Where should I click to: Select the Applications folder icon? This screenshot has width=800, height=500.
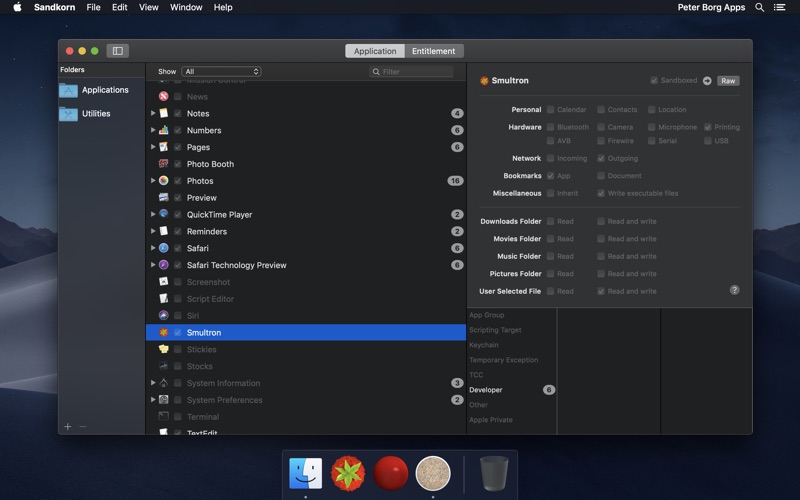[68, 90]
